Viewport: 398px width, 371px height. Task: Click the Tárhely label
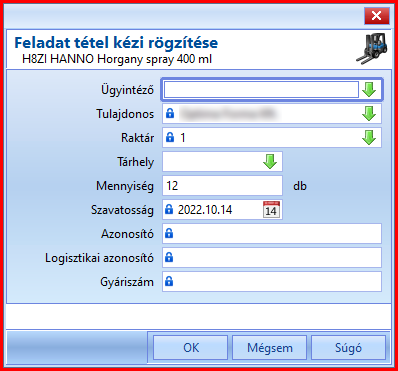click(x=135, y=162)
